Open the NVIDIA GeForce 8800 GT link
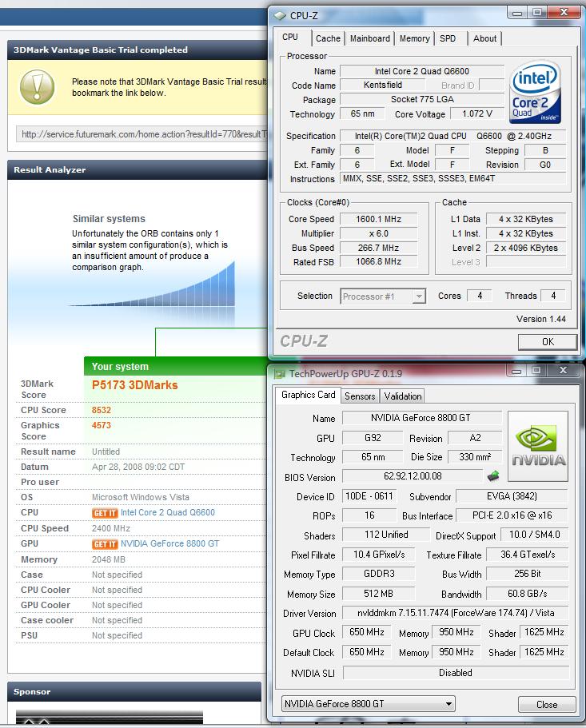 click(170, 543)
